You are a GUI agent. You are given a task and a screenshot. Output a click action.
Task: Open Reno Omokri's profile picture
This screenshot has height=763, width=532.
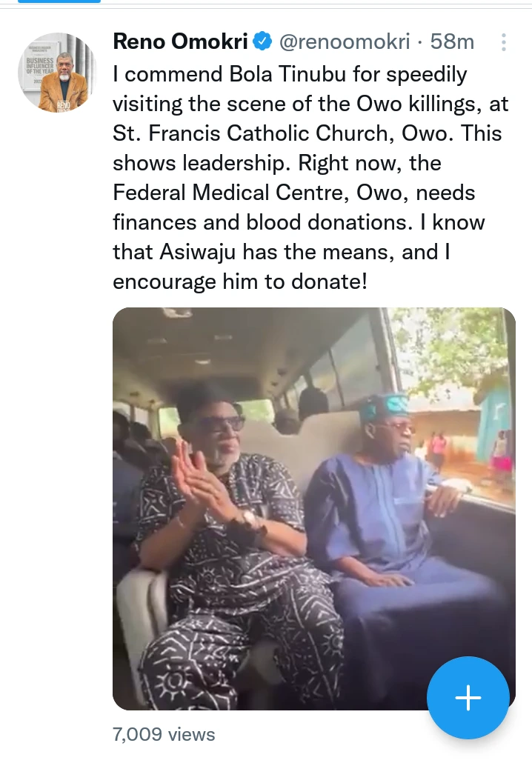57,72
